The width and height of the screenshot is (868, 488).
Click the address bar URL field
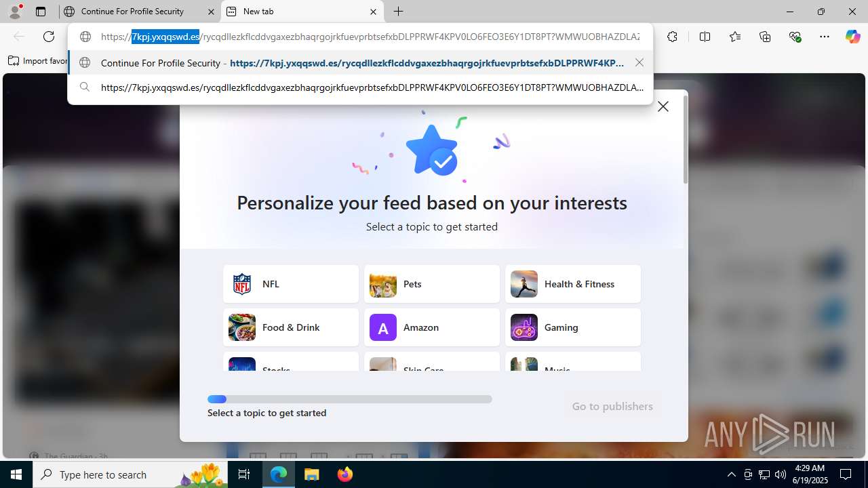click(370, 37)
